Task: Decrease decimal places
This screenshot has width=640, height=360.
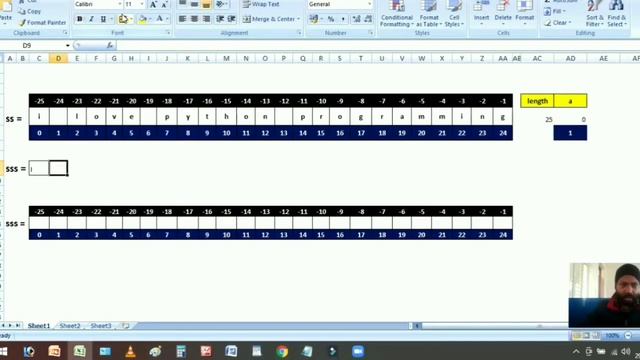Action: tap(368, 19)
